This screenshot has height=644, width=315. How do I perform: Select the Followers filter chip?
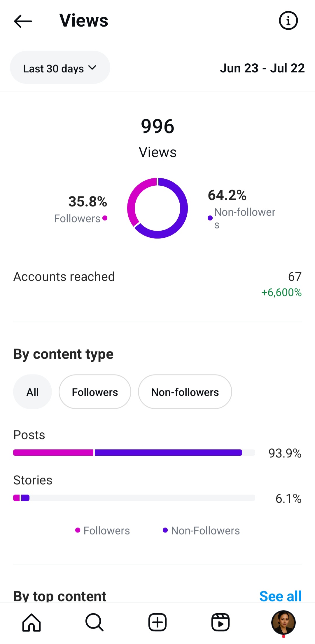[x=95, y=392]
